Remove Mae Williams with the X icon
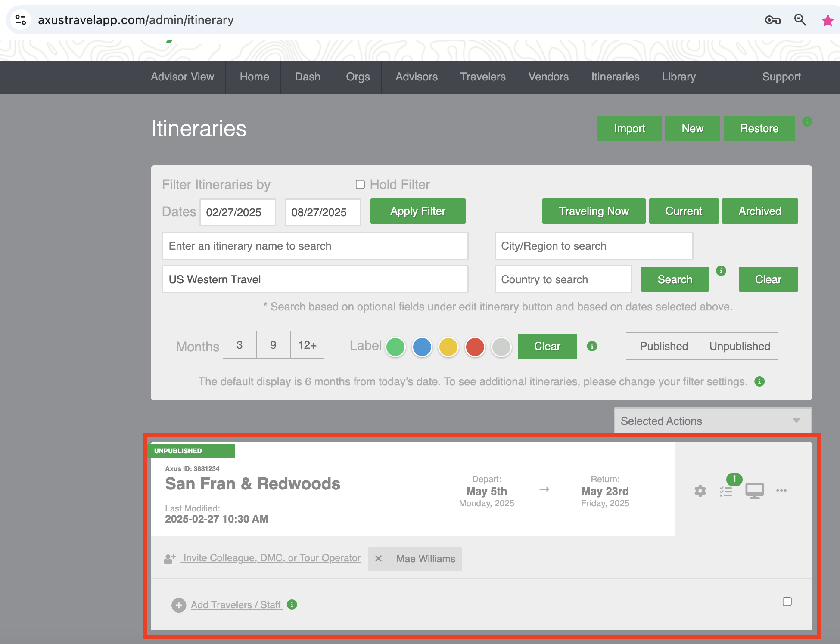Viewport: 840px width, 644px height. 379,559
